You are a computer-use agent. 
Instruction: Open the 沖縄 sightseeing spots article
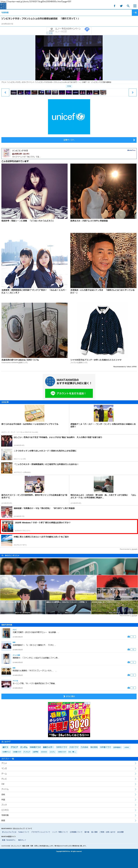pyautogui.click(x=69, y=540)
